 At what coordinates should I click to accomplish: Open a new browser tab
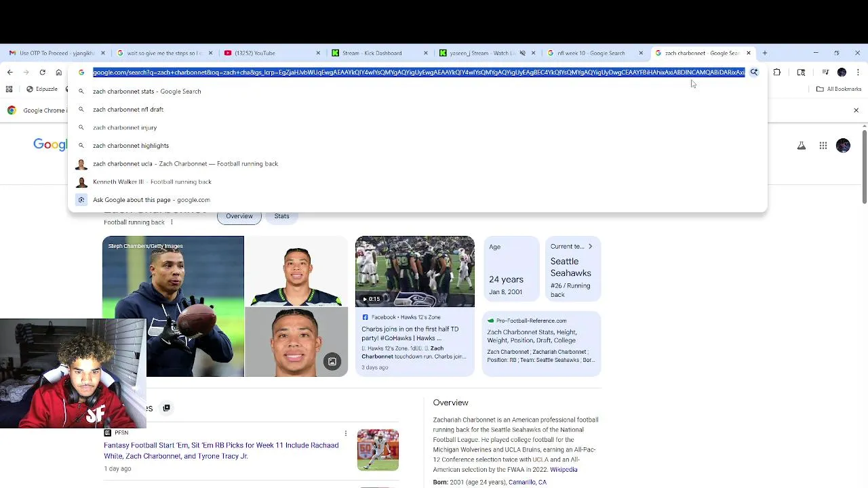(x=764, y=53)
